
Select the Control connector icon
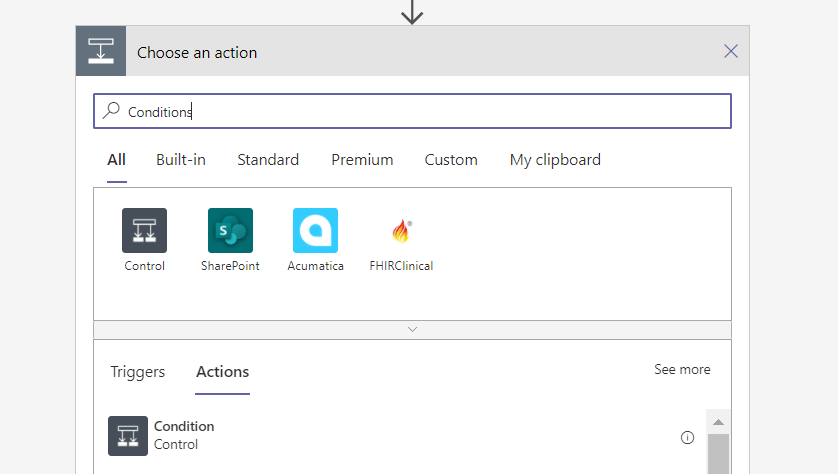[x=144, y=231]
